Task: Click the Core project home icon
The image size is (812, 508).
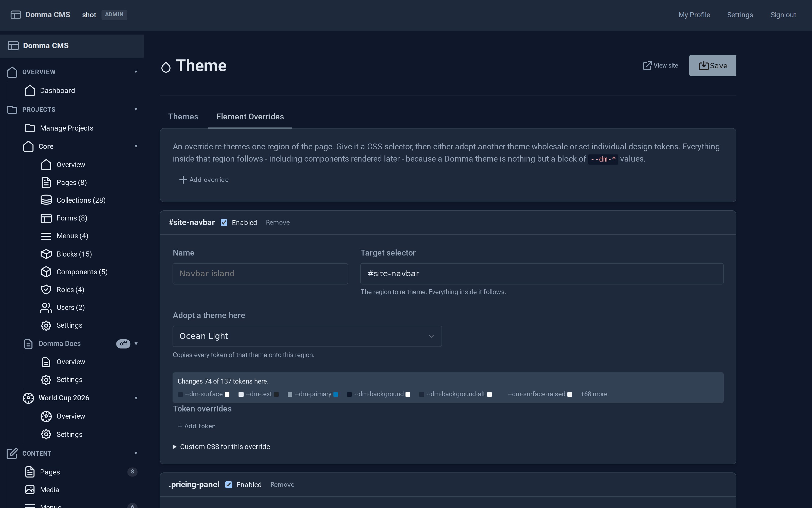Action: tap(28, 147)
